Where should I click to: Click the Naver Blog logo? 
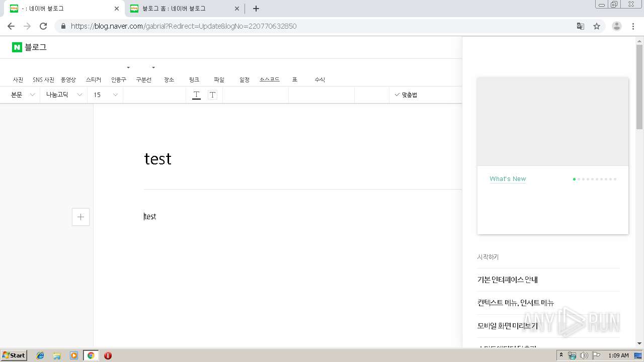[x=29, y=47]
